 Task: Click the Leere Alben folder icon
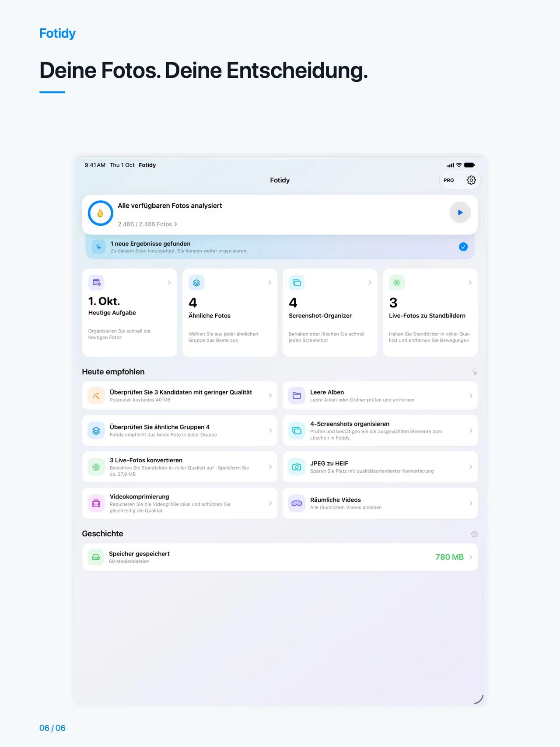(x=297, y=396)
